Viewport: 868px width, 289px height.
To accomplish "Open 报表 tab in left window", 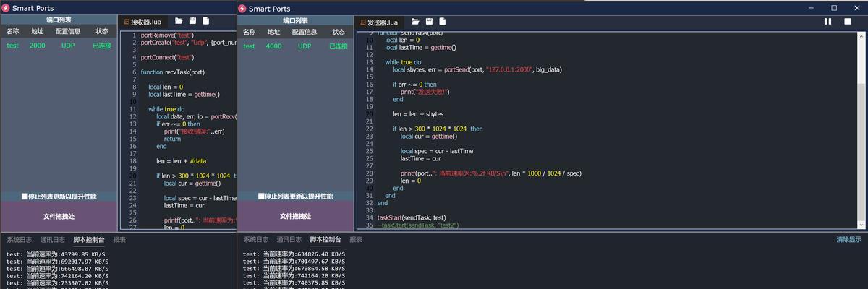I will point(119,239).
